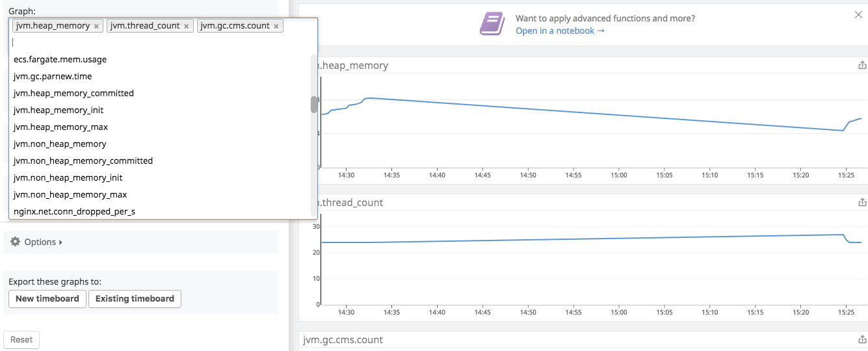Click the Reset button
868x351 pixels.
(21, 339)
